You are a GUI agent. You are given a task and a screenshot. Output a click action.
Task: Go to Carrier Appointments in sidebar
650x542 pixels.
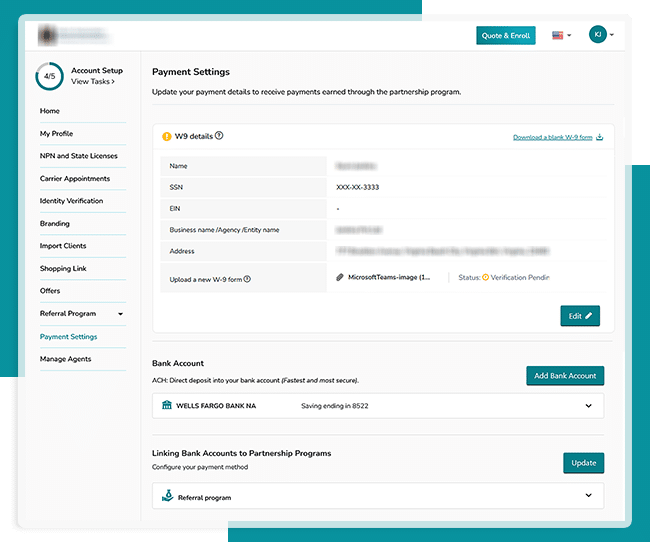click(74, 179)
